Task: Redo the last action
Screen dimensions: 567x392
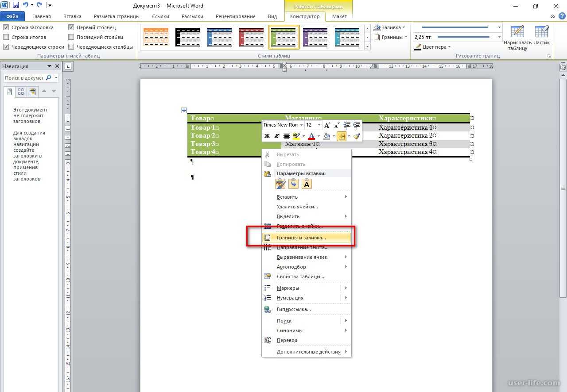Action: coord(40,6)
